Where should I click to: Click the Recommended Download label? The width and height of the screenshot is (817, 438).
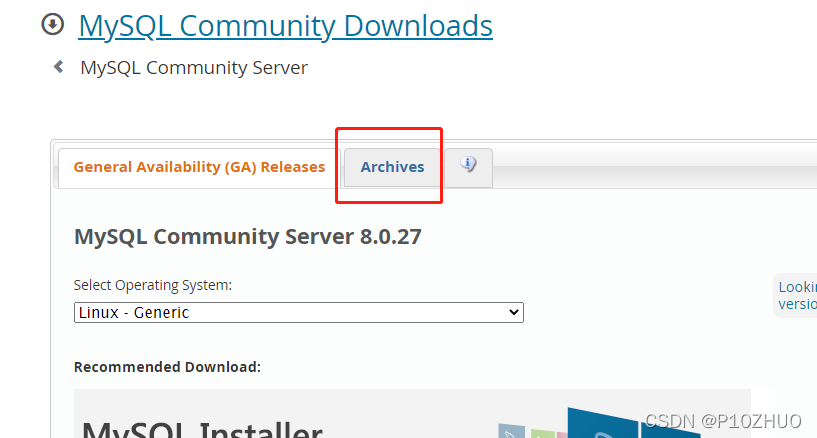tap(167, 367)
